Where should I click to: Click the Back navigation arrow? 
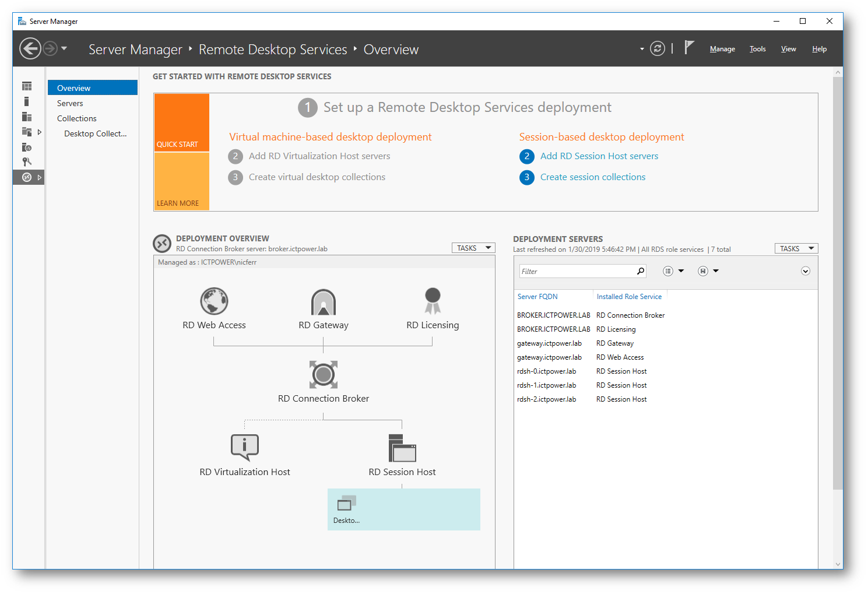[x=30, y=48]
